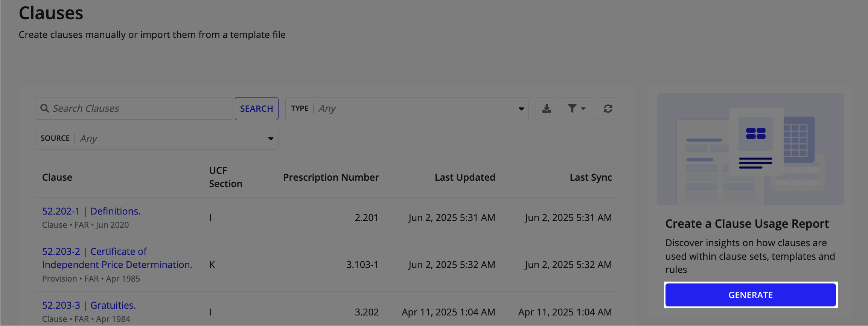Screen dimensions: 868x326
Task: Click the magnifier icon in search box
Action: [x=44, y=108]
